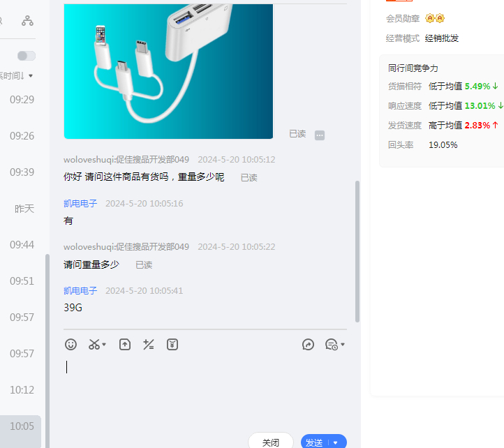Expand the contact time sort dropdown
Screen dimensions: 504x448
[31, 75]
